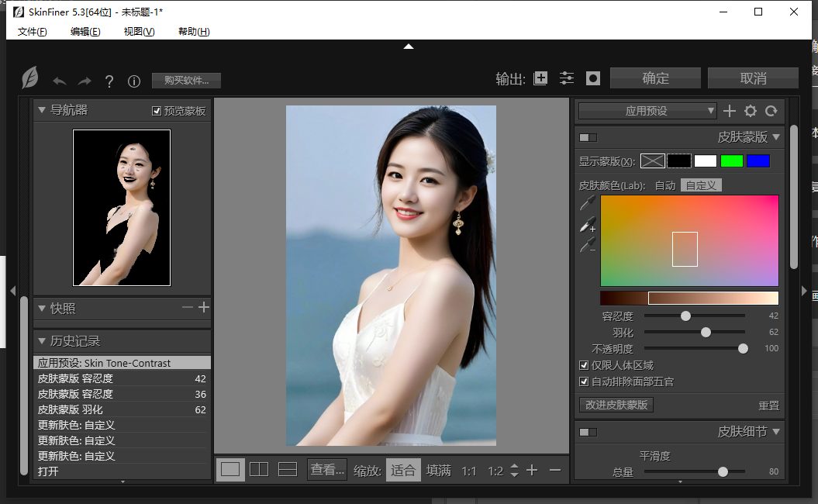This screenshot has height=504, width=818.
Task: Open the 视图(V) menu
Action: click(140, 32)
